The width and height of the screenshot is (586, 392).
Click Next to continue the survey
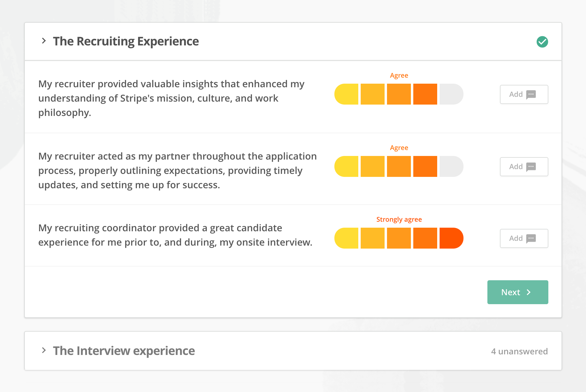point(518,292)
